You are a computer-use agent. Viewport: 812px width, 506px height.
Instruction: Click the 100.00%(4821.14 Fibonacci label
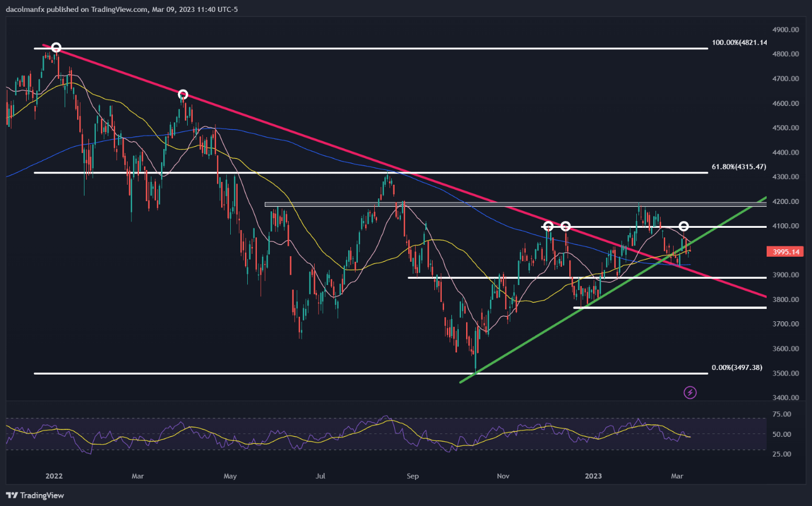(739, 42)
